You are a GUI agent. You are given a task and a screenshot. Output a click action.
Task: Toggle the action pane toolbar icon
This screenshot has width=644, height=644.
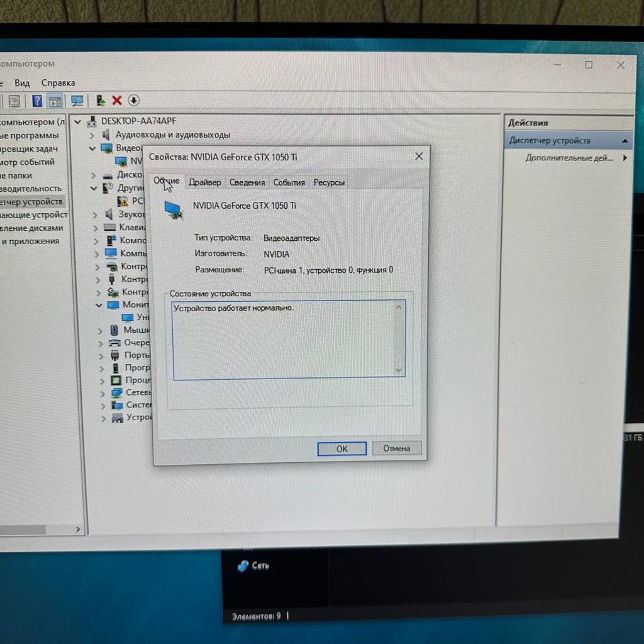pos(55,101)
